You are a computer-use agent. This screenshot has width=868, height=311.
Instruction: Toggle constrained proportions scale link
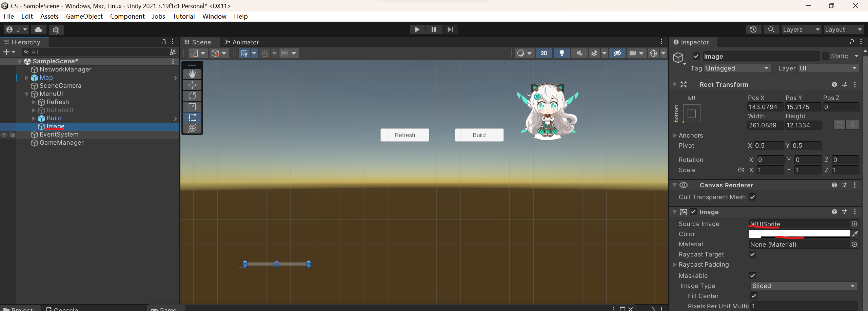741,170
